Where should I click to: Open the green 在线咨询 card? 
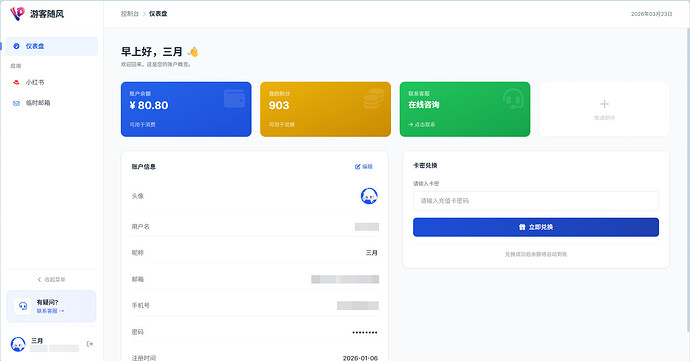pyautogui.click(x=465, y=109)
